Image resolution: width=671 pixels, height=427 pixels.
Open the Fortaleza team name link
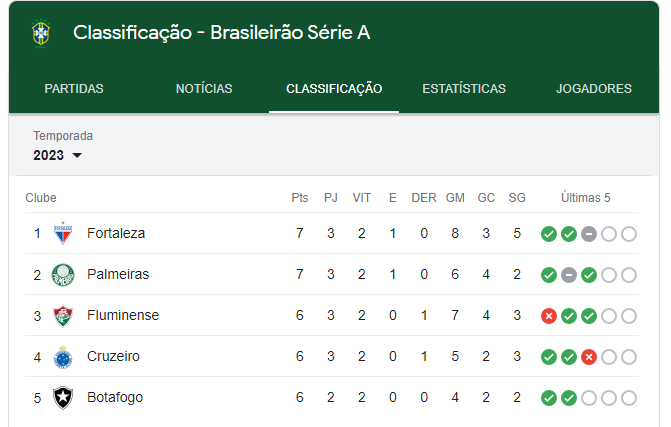116,233
